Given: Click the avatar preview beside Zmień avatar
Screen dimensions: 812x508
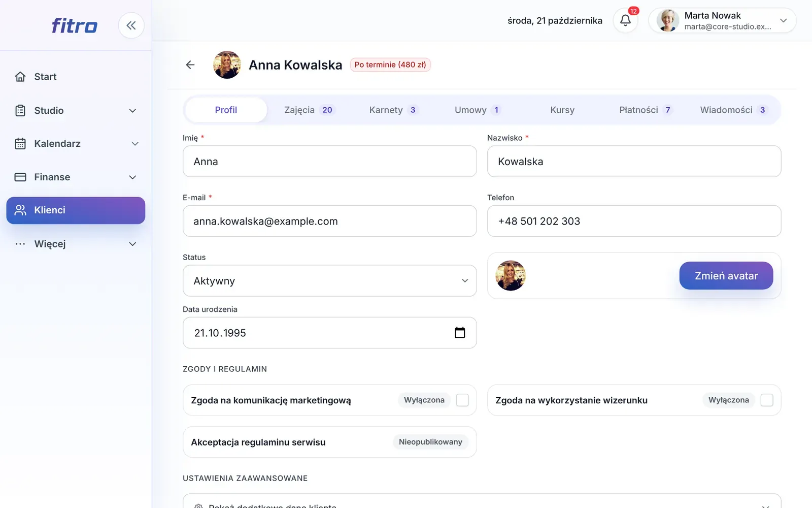Looking at the screenshot, I should (511, 276).
